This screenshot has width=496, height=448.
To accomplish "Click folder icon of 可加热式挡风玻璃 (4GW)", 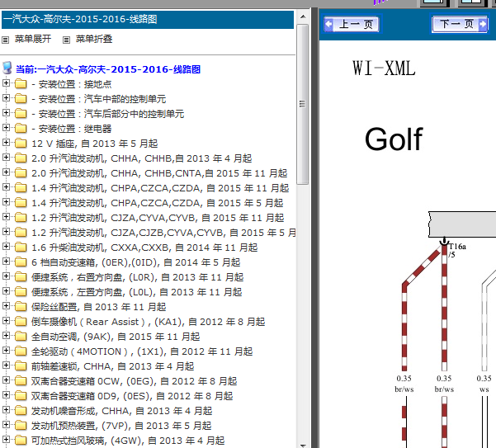I will click(x=21, y=441).
